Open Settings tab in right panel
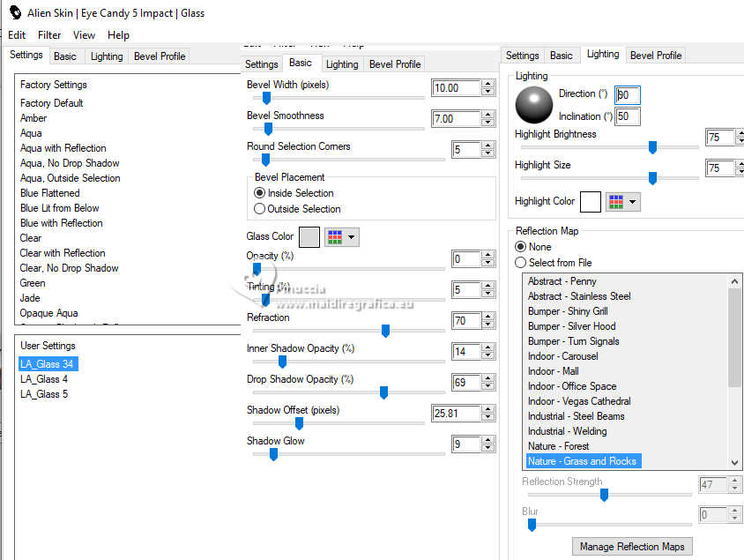 pyautogui.click(x=523, y=56)
